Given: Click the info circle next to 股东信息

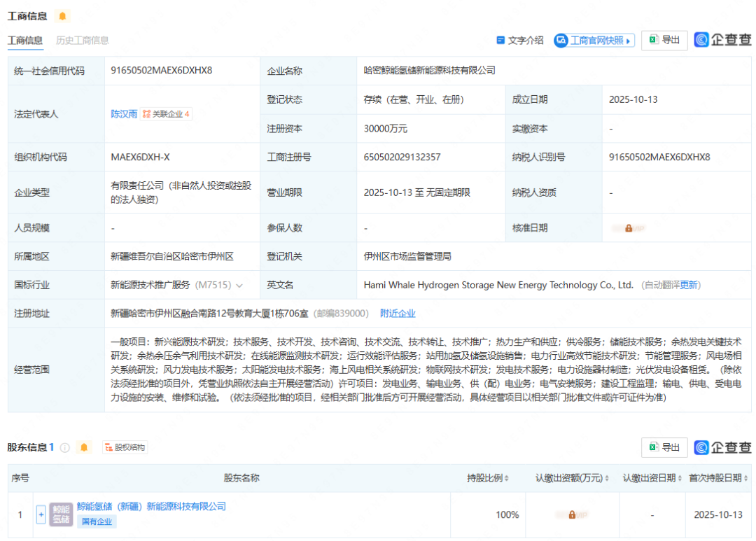Looking at the screenshot, I should (x=65, y=447).
